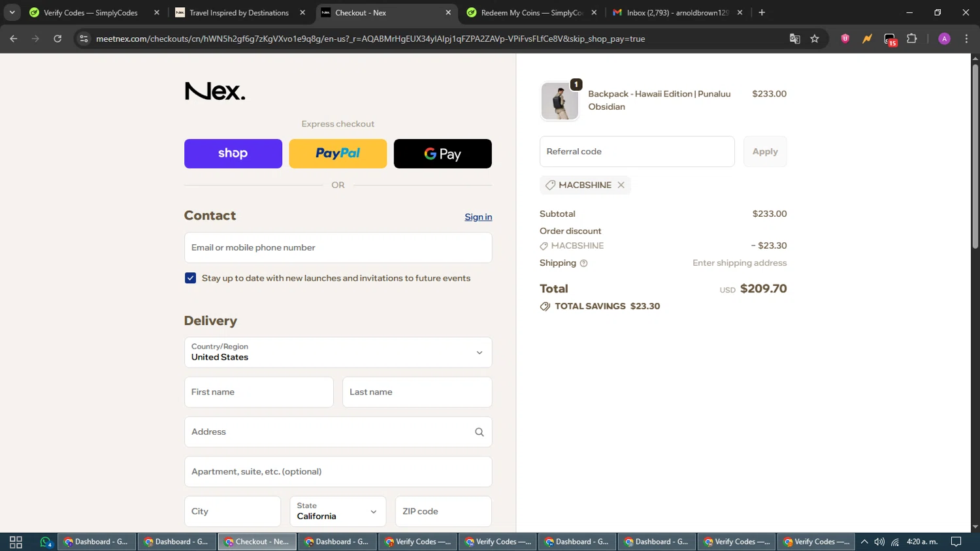Switch to Verify Codes — SimplyCodes tab

tap(90, 12)
